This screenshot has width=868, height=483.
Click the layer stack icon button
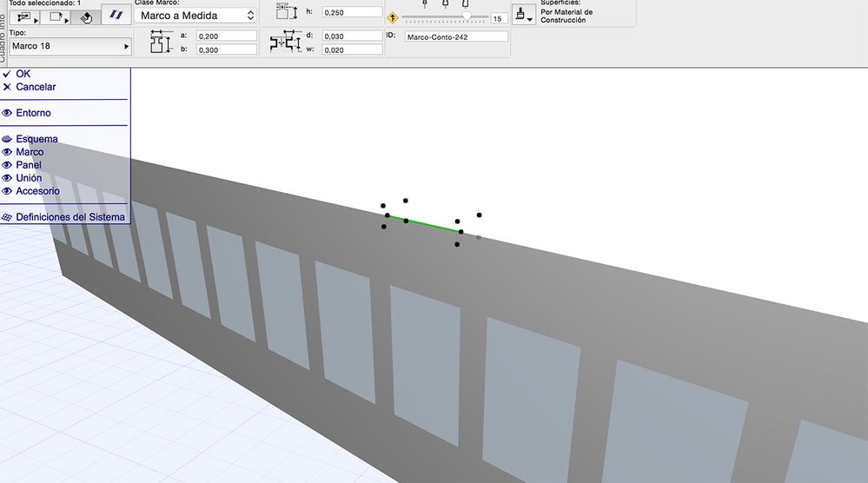pos(86,17)
